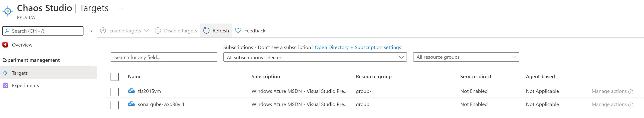644x118 pixels.
Task: Open the tfs2015vm target
Action: [x=149, y=91]
